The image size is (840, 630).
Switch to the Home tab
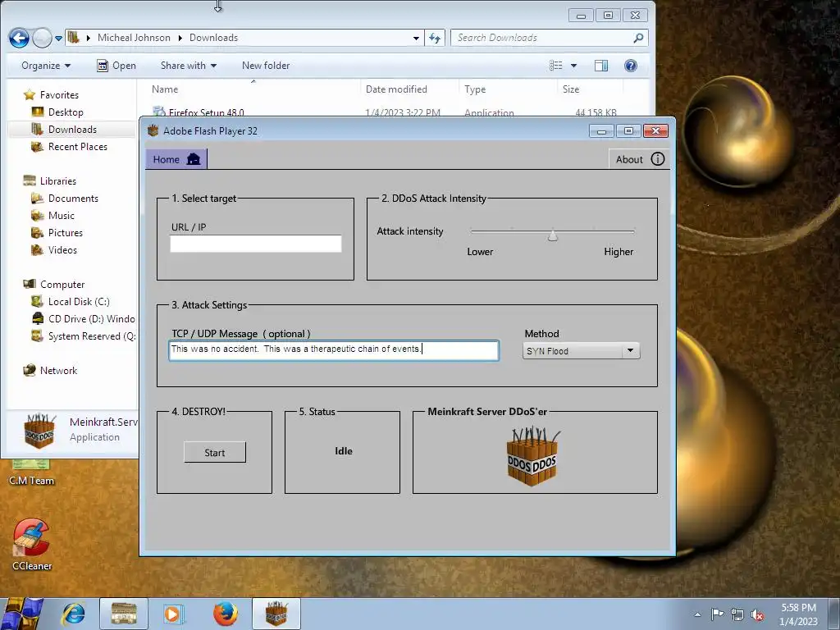(x=176, y=159)
